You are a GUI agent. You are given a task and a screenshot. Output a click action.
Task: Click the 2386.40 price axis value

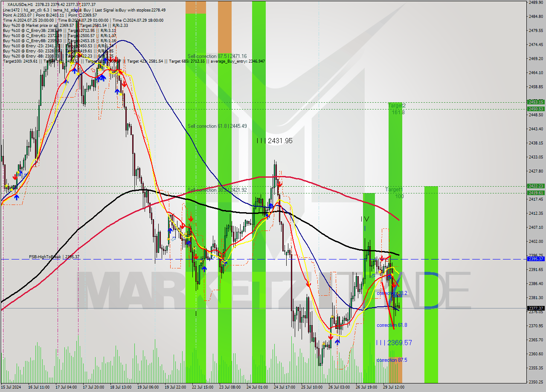point(536,283)
